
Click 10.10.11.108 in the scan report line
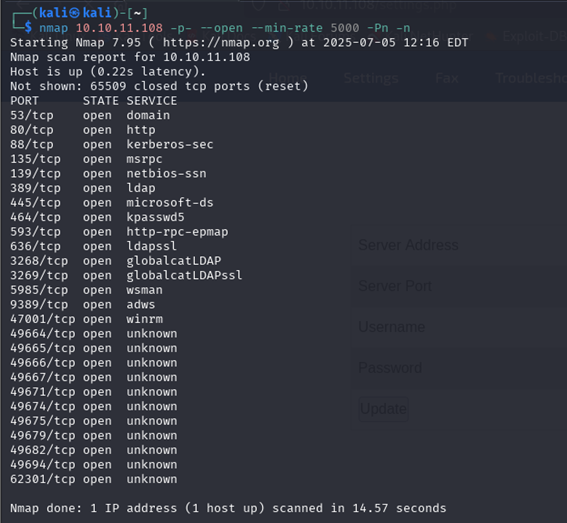tap(206, 57)
